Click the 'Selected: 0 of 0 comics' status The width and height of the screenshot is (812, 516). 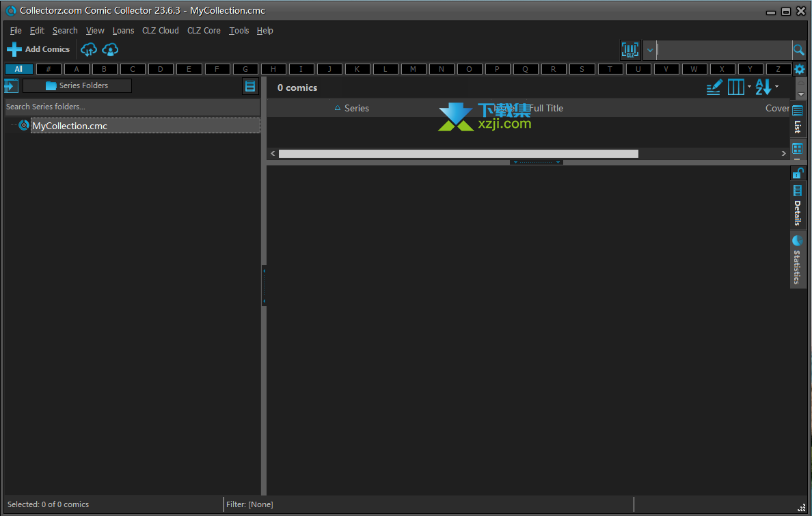[48, 504]
